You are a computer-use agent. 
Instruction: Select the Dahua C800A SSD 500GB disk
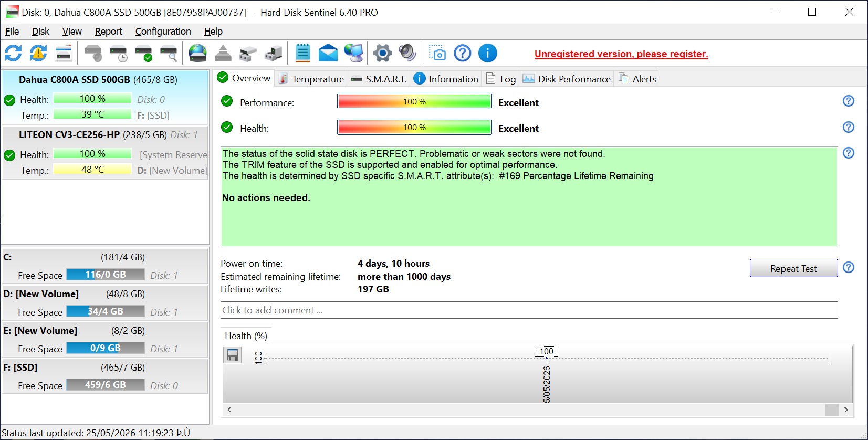105,97
